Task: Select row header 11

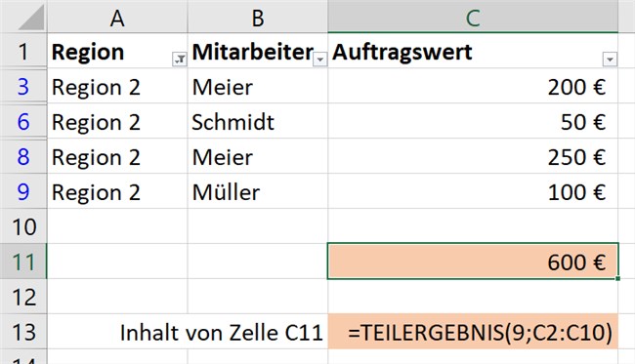Action: tap(23, 262)
